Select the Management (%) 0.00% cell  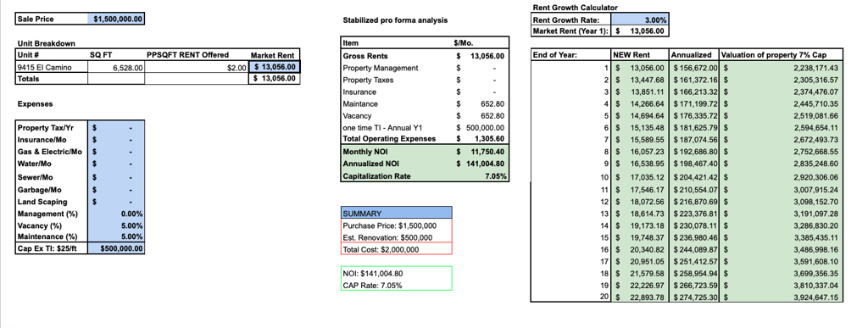pos(116,214)
